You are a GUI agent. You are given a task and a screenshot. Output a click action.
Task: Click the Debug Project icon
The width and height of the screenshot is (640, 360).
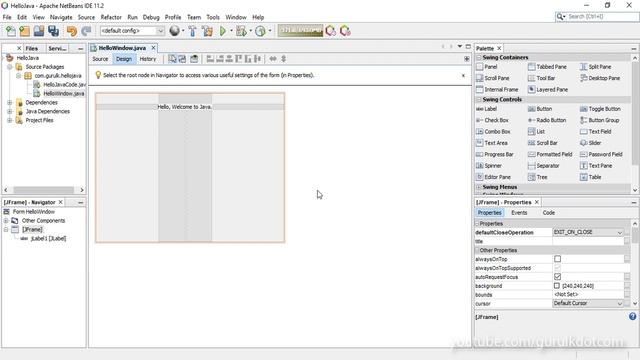(x=241, y=31)
